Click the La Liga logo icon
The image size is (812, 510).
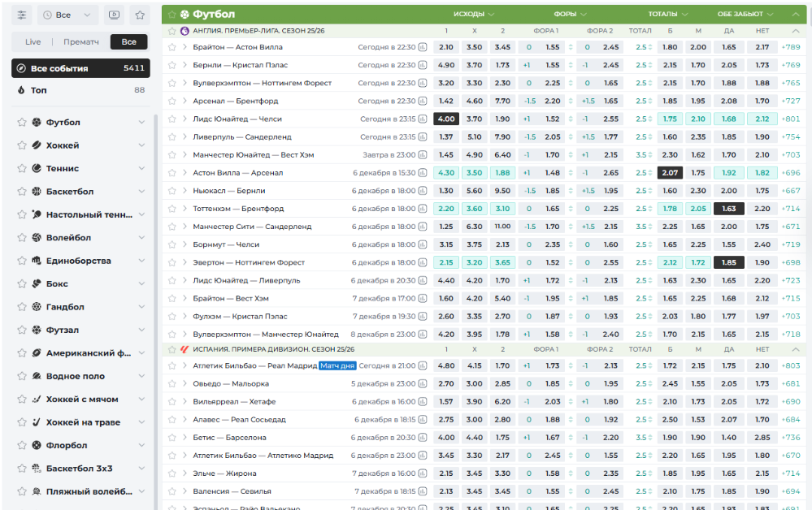tap(185, 349)
